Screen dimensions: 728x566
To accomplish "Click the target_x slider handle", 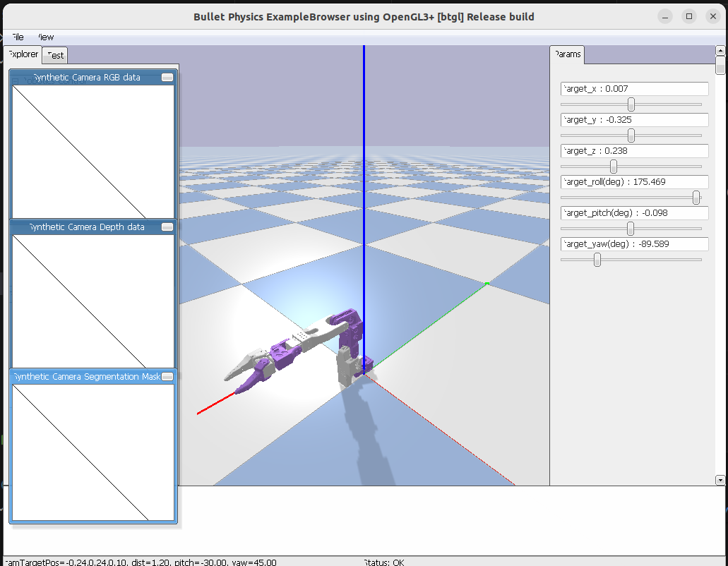I will [631, 104].
